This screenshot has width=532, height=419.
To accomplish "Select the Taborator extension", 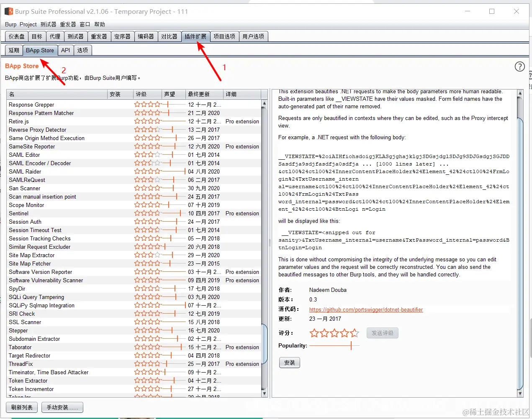I will click(x=134, y=347).
